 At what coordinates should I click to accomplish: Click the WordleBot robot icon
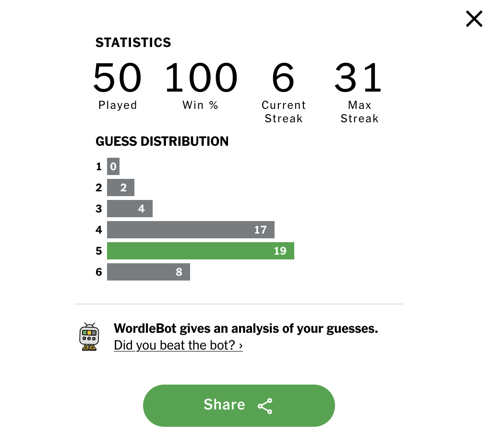coord(89,337)
